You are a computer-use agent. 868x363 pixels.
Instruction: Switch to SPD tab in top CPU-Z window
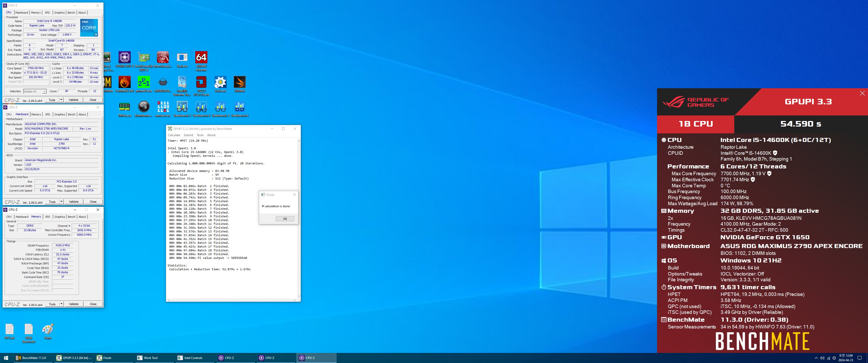47,12
